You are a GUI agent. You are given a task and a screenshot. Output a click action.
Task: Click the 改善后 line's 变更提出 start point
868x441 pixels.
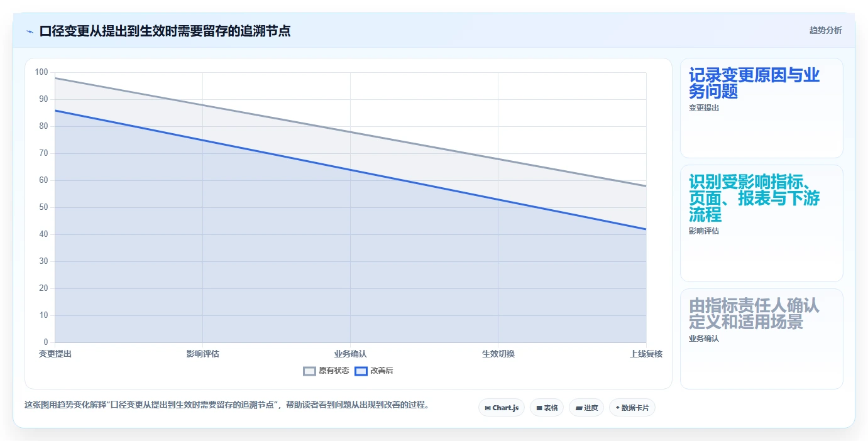point(55,111)
